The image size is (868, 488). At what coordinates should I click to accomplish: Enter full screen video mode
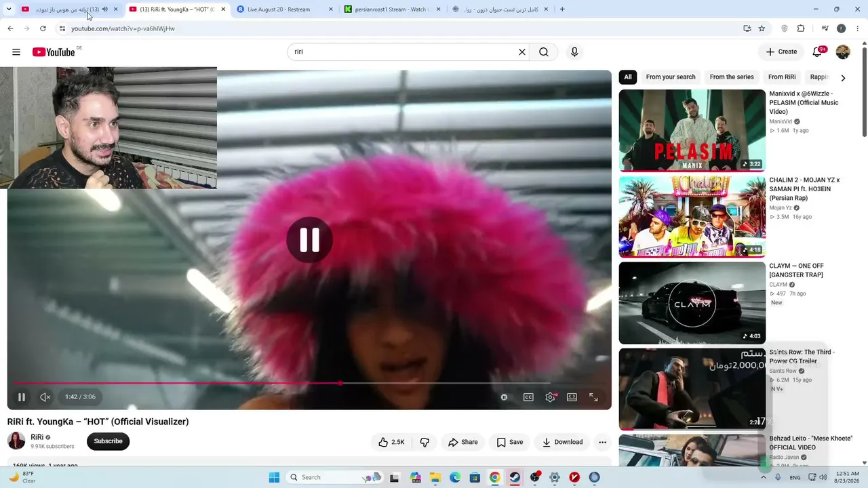(593, 397)
